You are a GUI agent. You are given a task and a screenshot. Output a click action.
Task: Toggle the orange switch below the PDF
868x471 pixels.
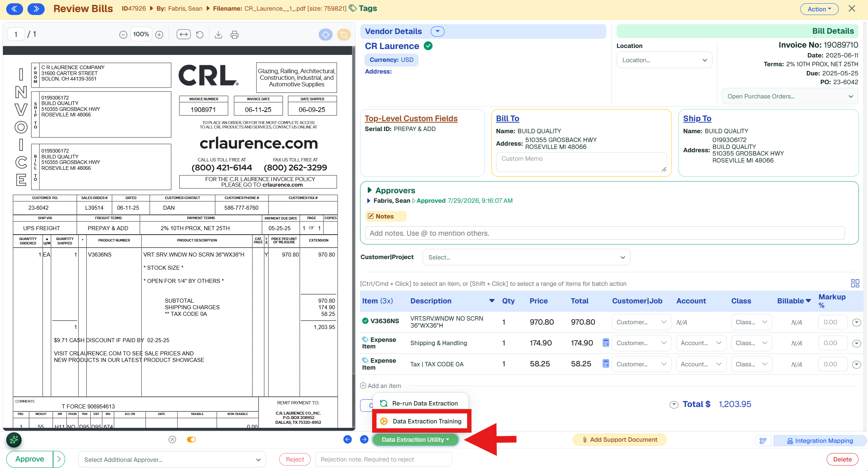click(x=191, y=440)
